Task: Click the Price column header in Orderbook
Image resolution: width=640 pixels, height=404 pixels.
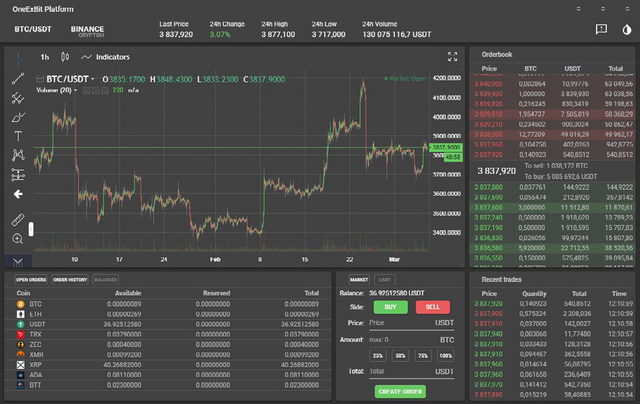Action: (489, 69)
